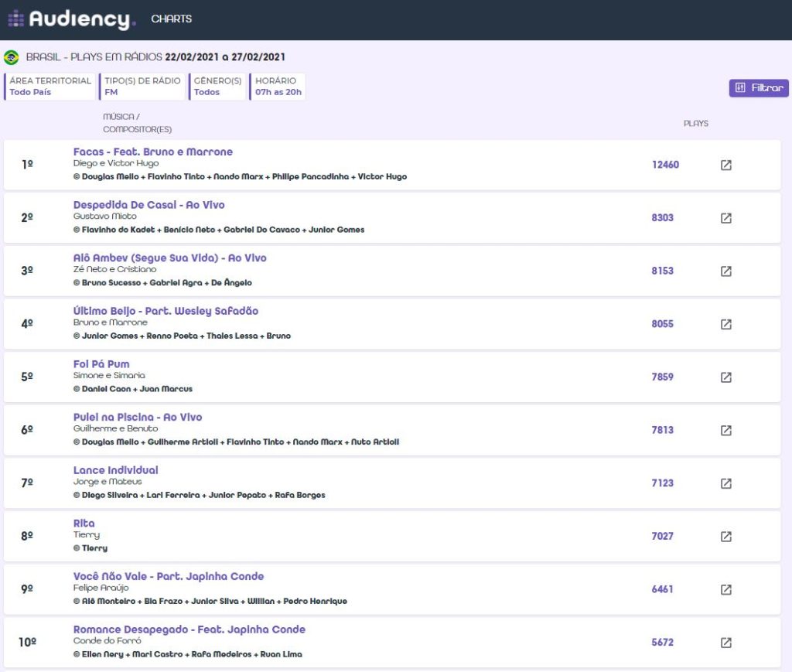The height and width of the screenshot is (672, 792).
Task: Open song Foi Pá Pum
Action: click(101, 364)
